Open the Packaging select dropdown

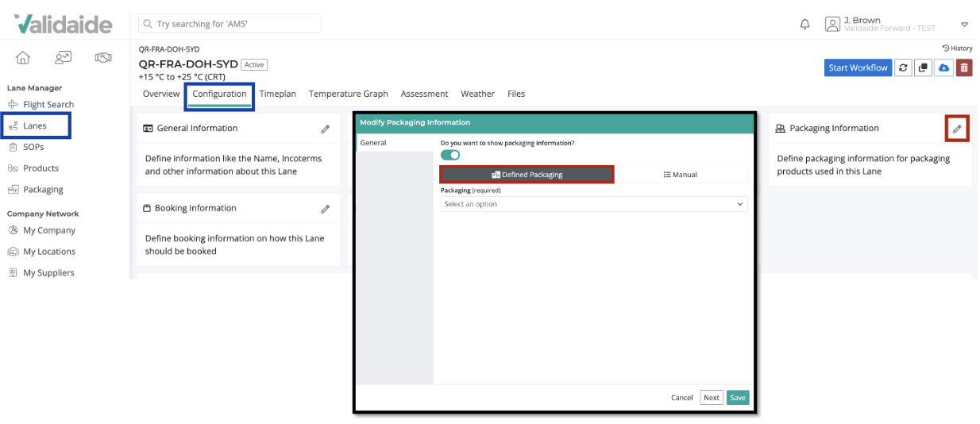(594, 204)
